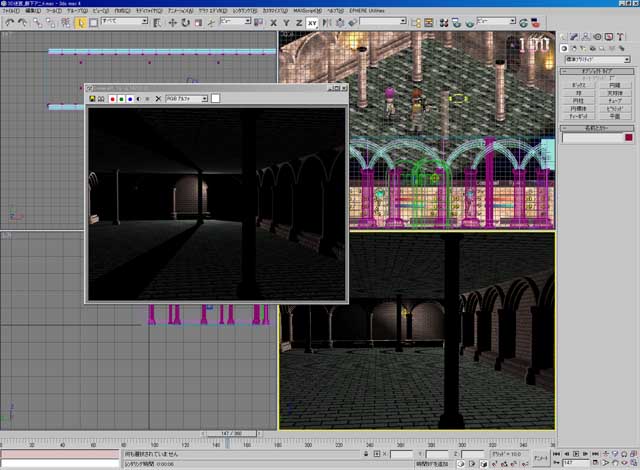Open the selection filter dropdown
Image resolution: width=640 pixels, height=470 pixels.
click(124, 21)
